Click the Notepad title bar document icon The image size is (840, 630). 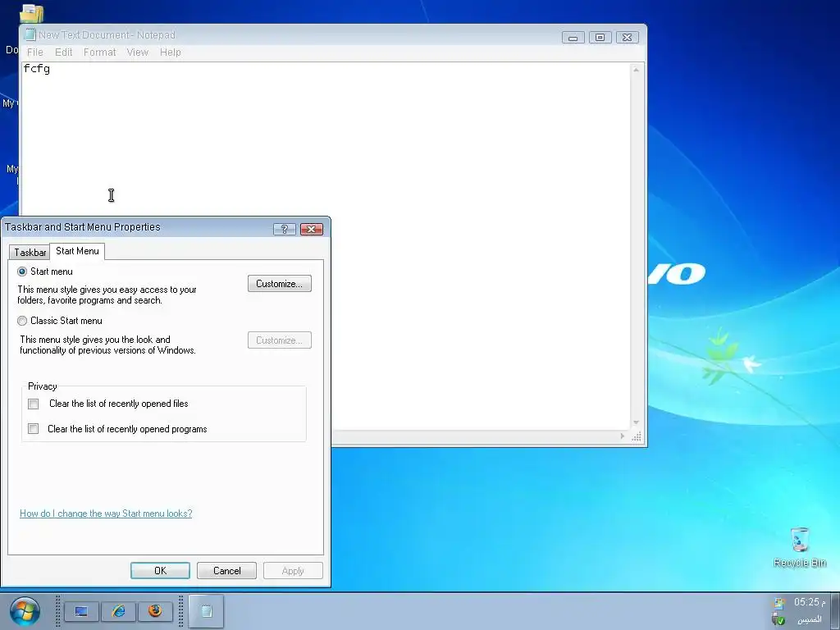[x=30, y=34]
